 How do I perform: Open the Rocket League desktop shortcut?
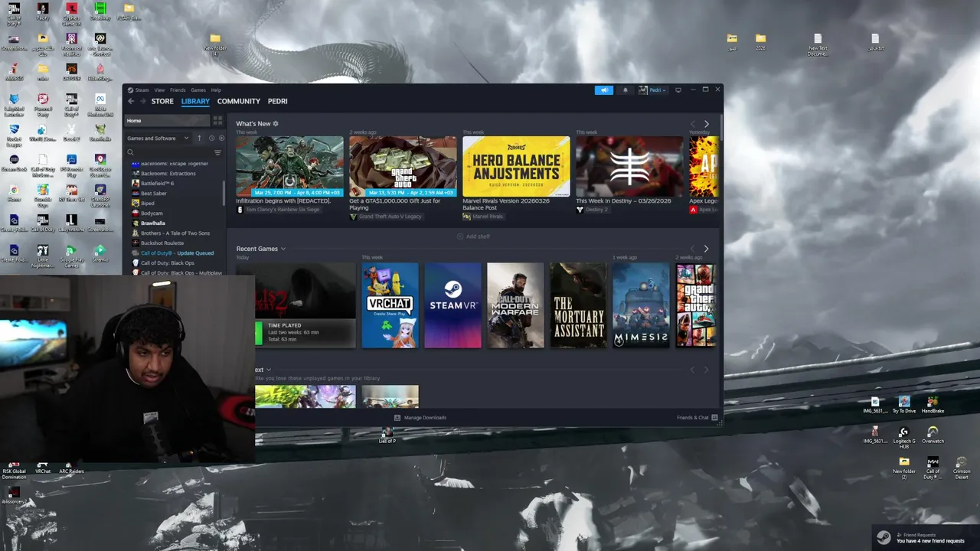tap(14, 134)
